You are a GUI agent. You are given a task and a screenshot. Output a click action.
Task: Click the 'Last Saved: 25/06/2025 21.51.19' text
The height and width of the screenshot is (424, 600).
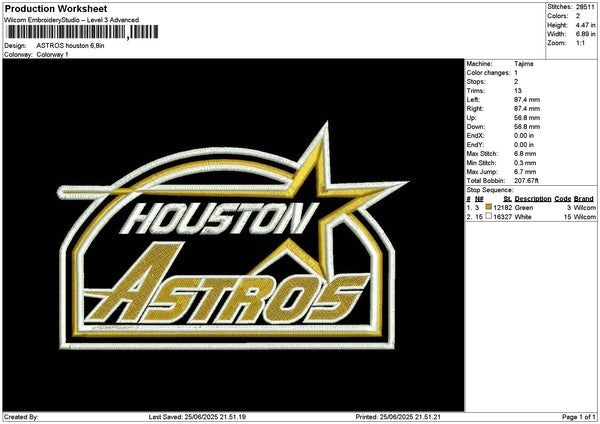tap(197, 417)
